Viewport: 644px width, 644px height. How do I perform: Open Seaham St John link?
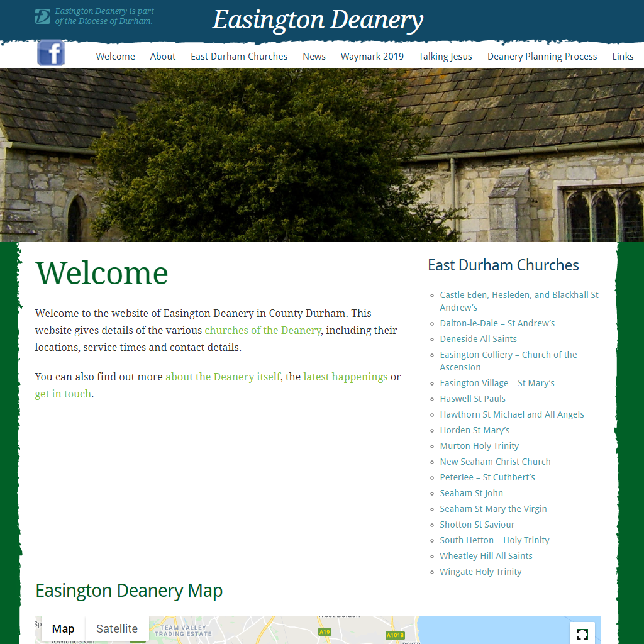click(x=472, y=493)
